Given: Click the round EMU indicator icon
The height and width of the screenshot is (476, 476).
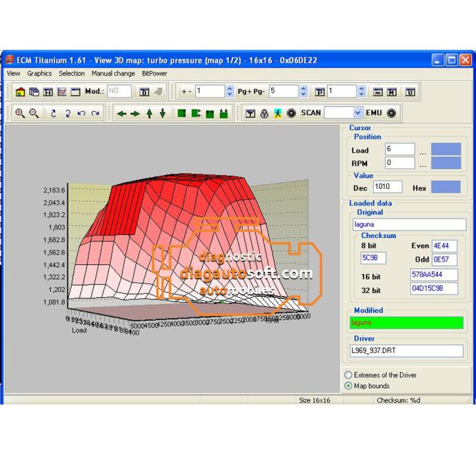Looking at the screenshot, I should click(392, 113).
